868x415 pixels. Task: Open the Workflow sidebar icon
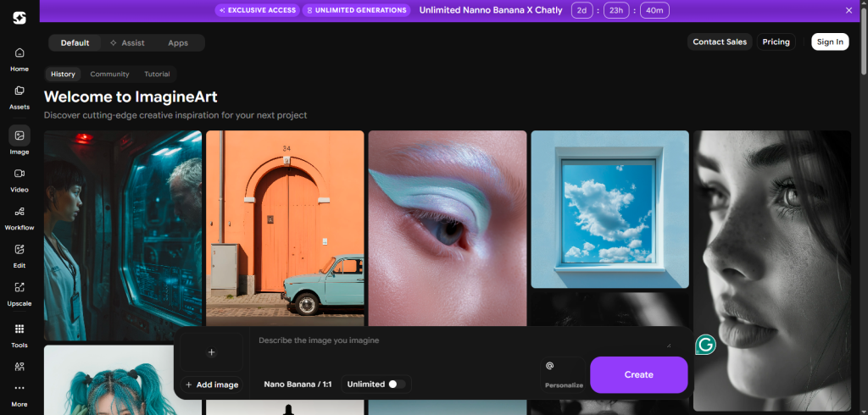[x=19, y=212]
